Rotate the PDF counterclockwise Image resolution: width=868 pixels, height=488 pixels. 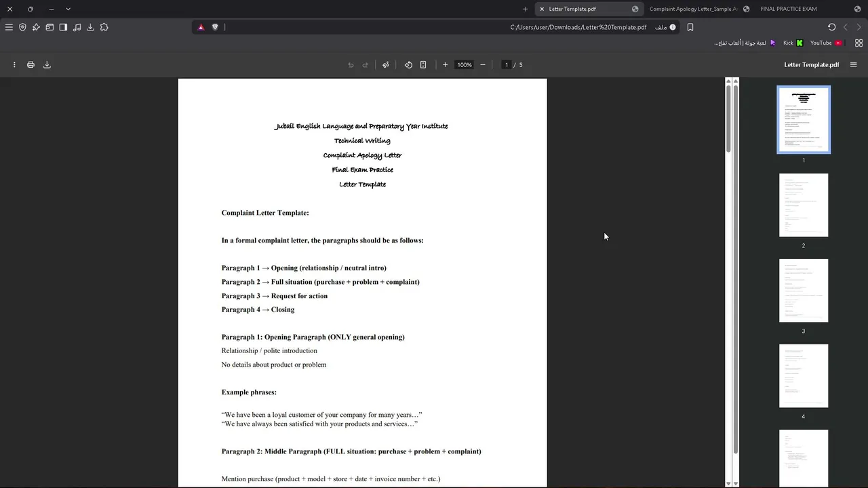(408, 65)
